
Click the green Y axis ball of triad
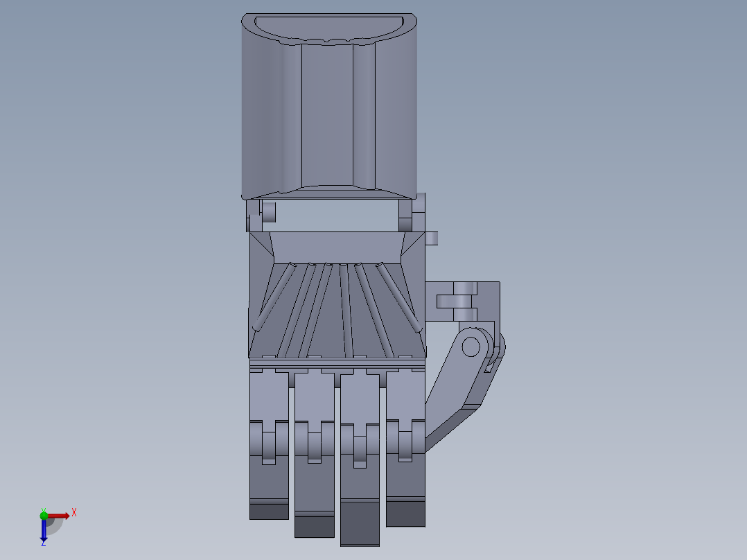(x=44, y=515)
